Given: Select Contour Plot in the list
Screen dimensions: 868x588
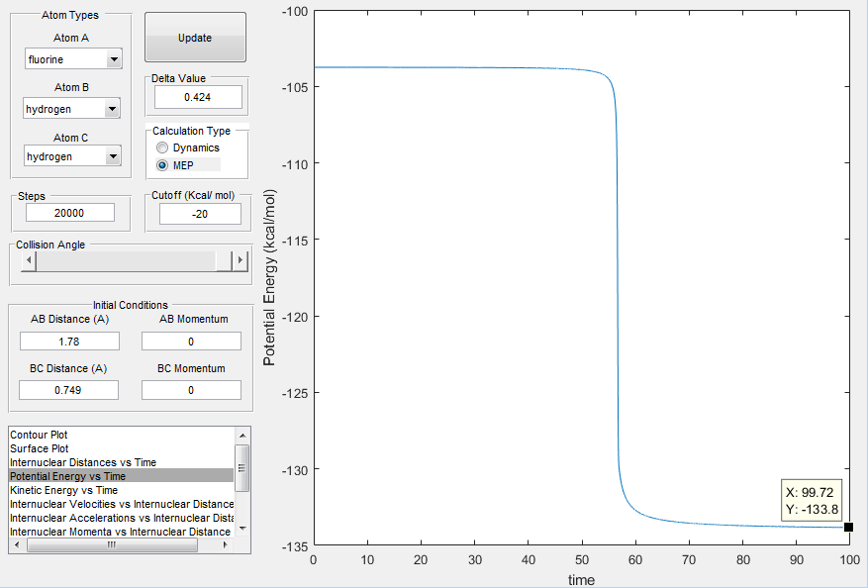Looking at the screenshot, I should pyautogui.click(x=39, y=435).
